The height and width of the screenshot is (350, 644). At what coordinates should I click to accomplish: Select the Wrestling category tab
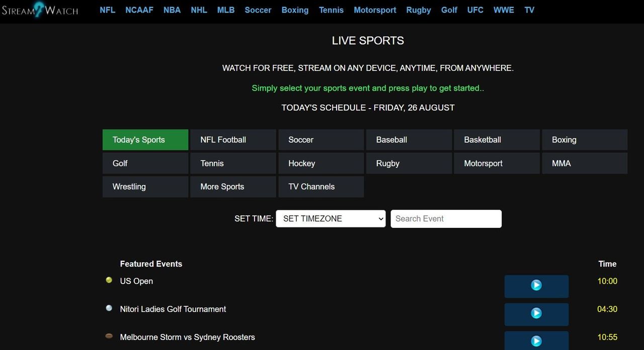coord(145,187)
